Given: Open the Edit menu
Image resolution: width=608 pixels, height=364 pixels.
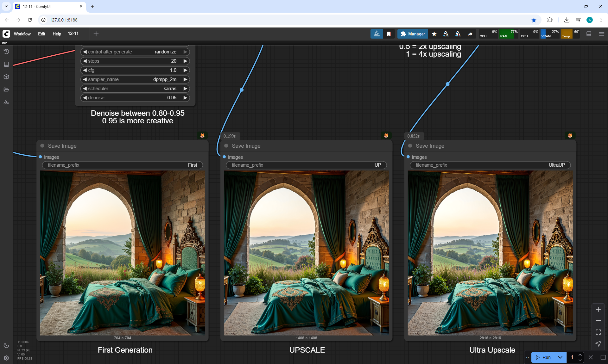Looking at the screenshot, I should [41, 34].
